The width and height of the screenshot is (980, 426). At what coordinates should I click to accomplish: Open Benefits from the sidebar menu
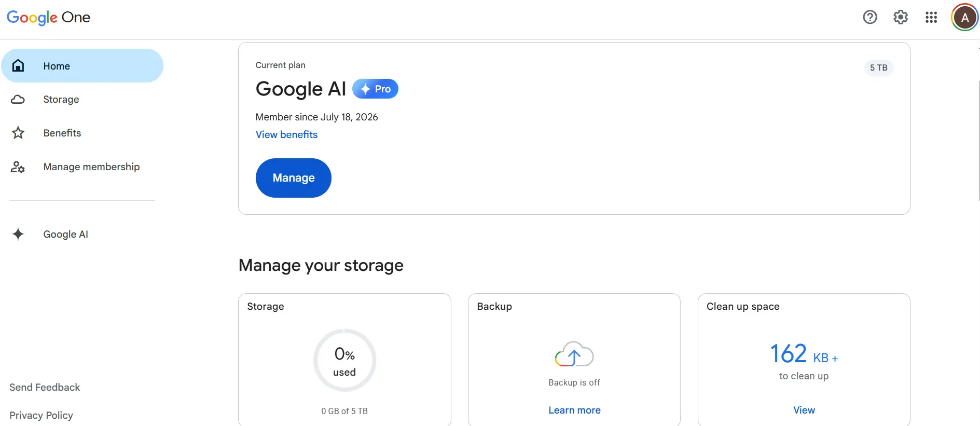82,133
